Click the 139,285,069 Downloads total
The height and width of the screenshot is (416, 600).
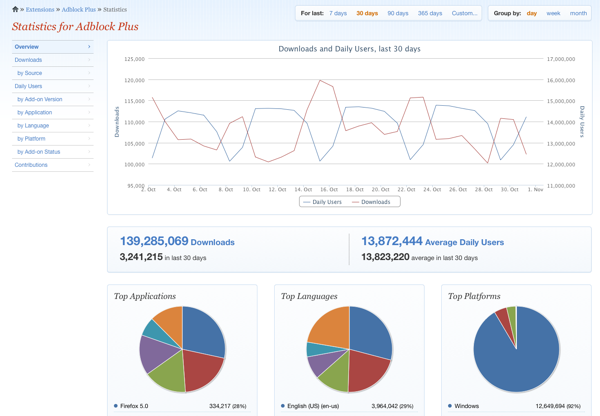click(x=177, y=241)
